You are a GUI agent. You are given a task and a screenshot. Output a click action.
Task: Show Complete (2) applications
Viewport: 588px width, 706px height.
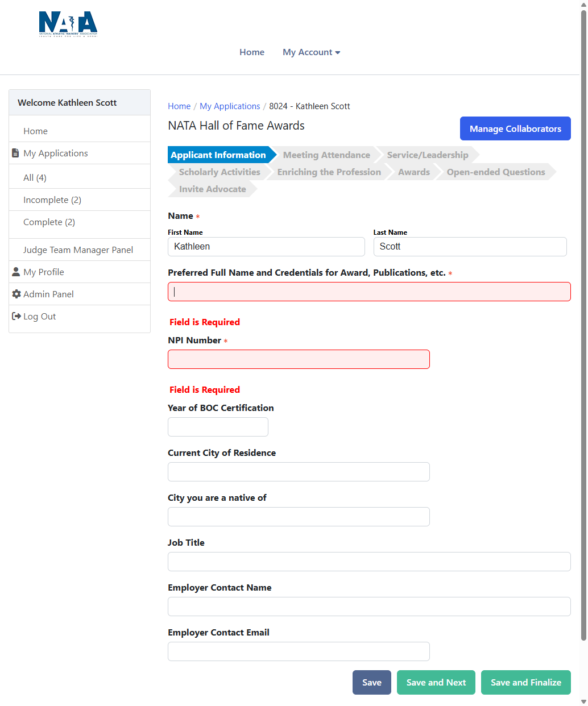[49, 222]
